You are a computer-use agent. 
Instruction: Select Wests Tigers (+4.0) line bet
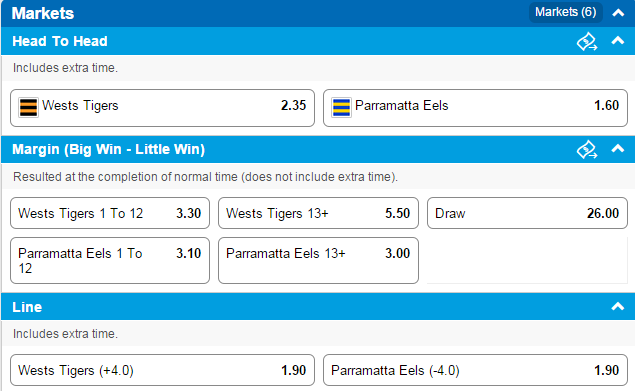(162, 370)
